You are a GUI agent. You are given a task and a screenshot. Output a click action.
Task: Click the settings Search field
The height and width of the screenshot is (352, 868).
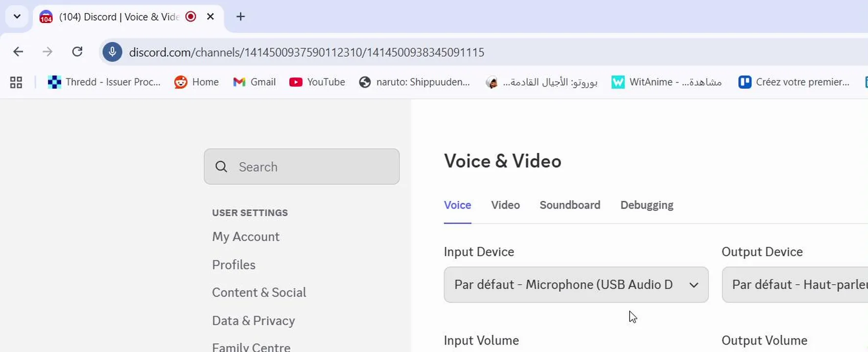coord(313,167)
